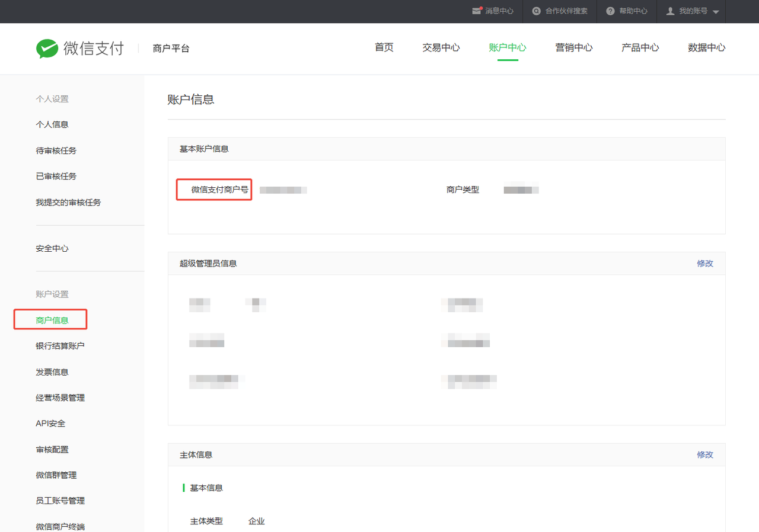759x532 pixels.
Task: Click 修改 link in 主体信息 section
Action: click(704, 455)
